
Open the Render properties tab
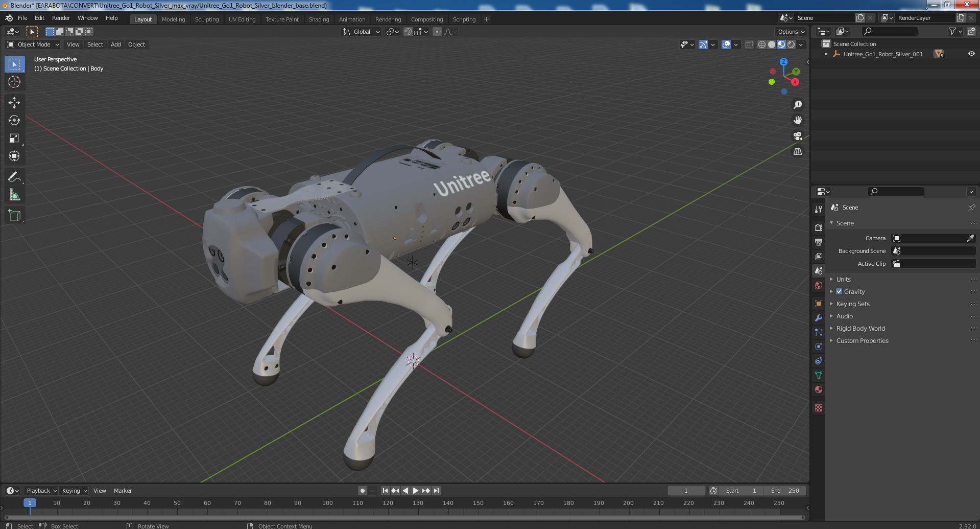819,227
